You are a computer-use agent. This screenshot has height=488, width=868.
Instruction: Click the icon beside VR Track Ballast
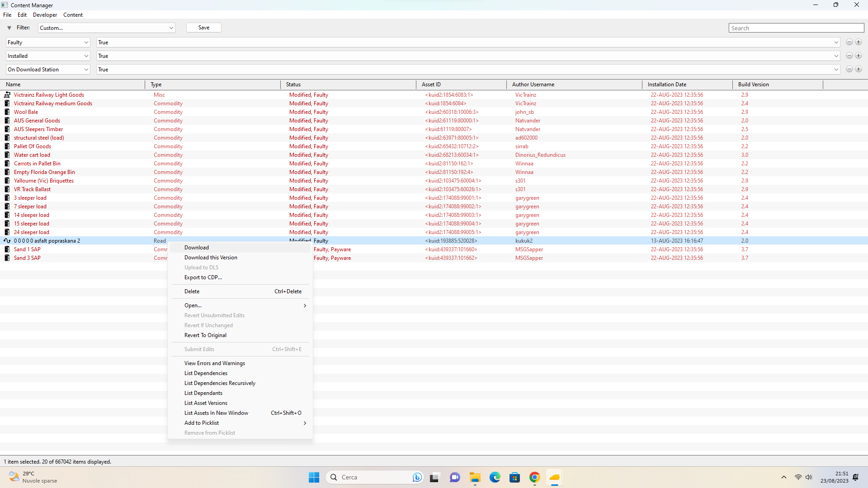[7, 189]
